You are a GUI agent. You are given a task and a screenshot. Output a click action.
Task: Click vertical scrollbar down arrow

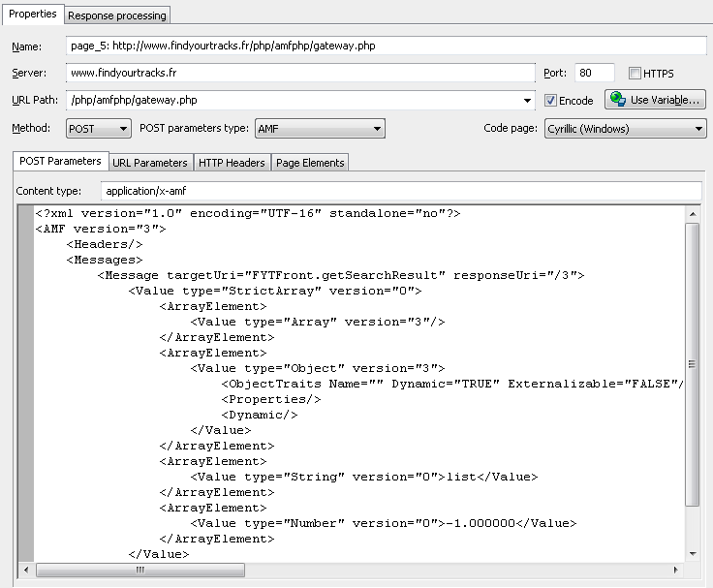[x=693, y=553]
